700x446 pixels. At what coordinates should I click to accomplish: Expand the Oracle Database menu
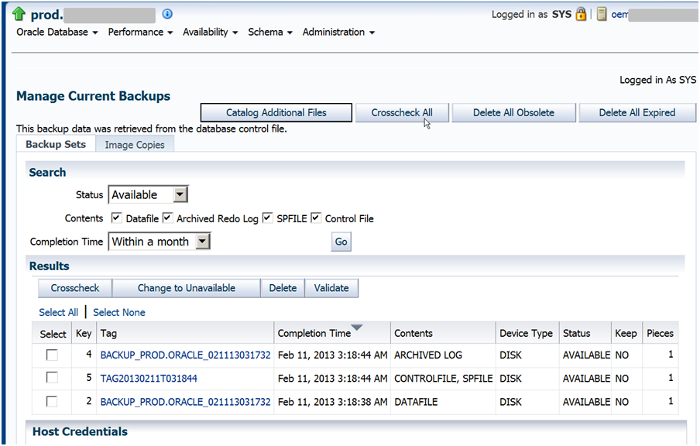[57, 32]
